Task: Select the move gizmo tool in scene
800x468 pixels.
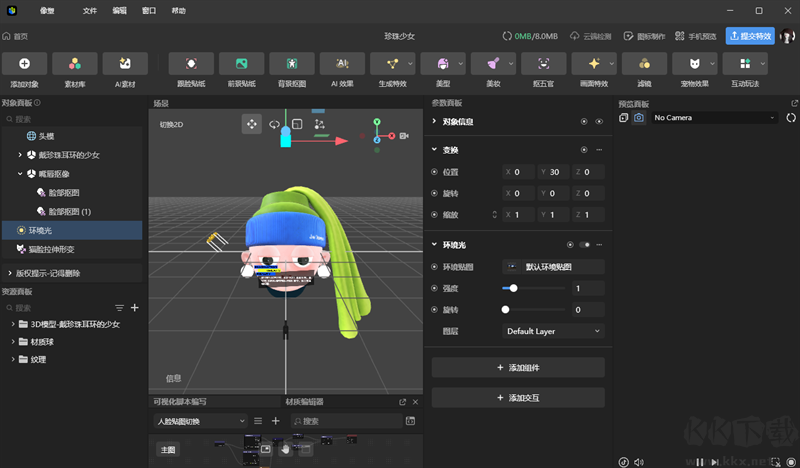Action: click(x=252, y=124)
